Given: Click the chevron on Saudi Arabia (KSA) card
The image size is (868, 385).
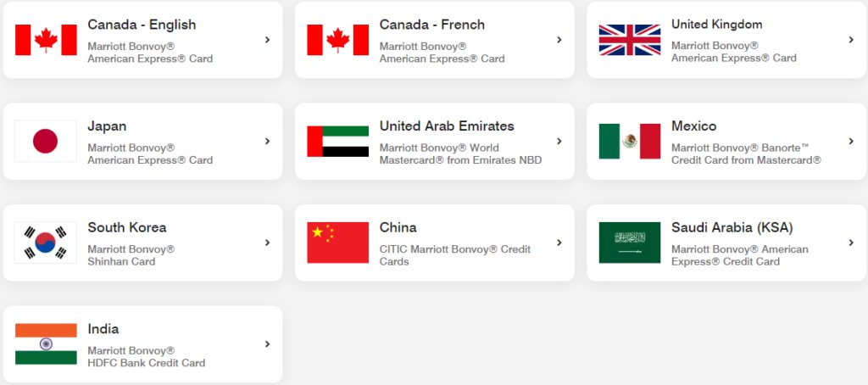Looking at the screenshot, I should pyautogui.click(x=851, y=243).
